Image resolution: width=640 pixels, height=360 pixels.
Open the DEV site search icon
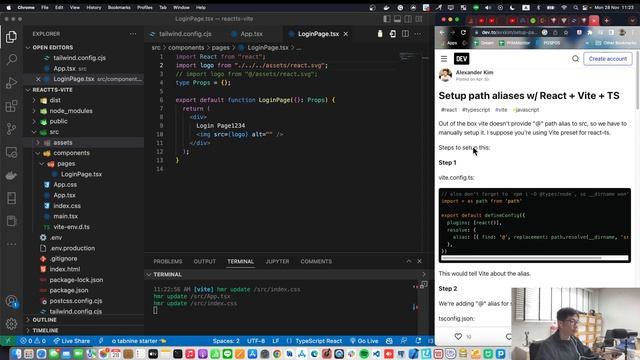point(576,59)
